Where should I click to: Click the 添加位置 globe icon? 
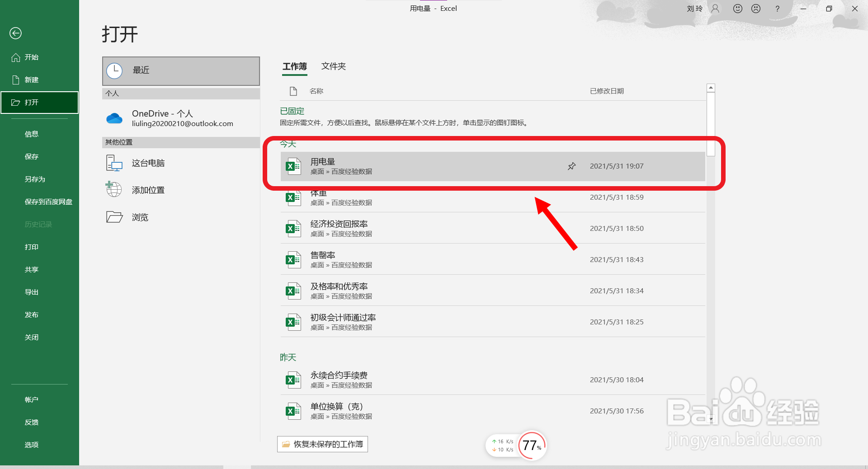coord(113,189)
